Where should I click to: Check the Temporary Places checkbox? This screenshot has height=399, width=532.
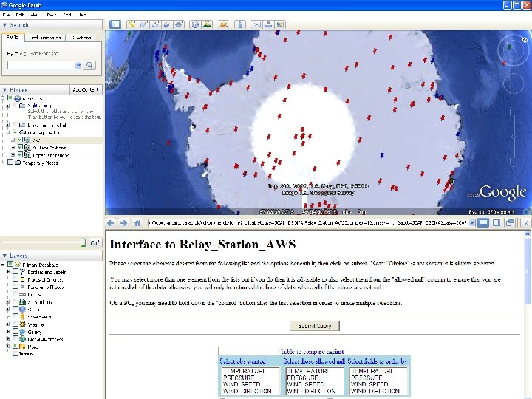[10, 163]
